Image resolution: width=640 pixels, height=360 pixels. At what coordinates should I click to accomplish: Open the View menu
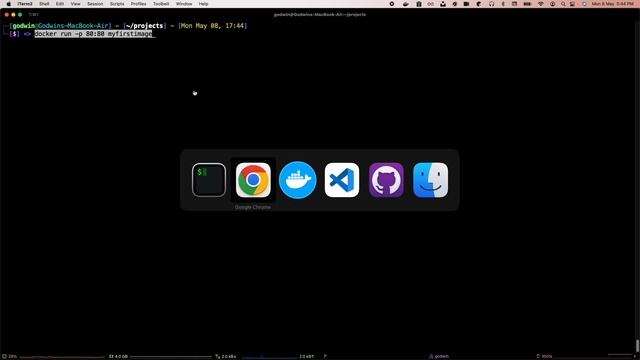pos(76,4)
